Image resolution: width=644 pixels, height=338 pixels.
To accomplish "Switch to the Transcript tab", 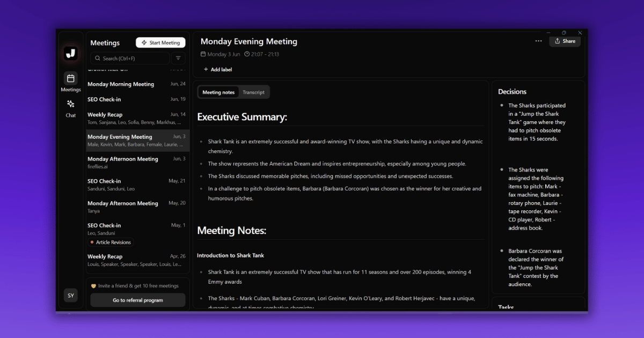I will 253,92.
